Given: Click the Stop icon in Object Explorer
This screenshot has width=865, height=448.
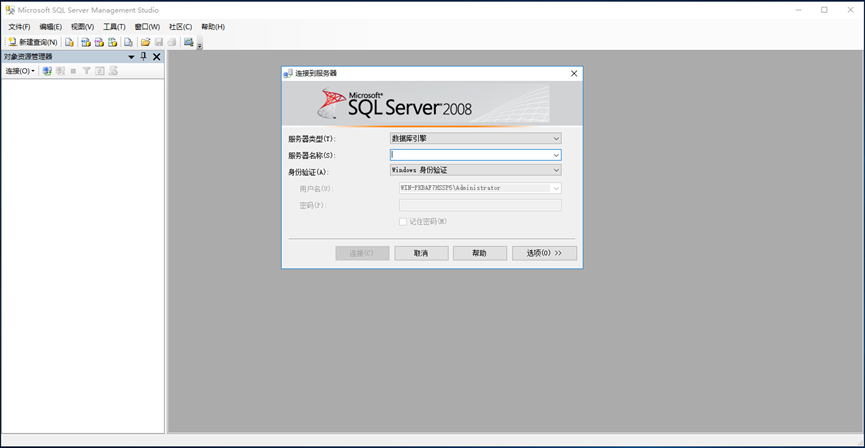Looking at the screenshot, I should coord(73,71).
